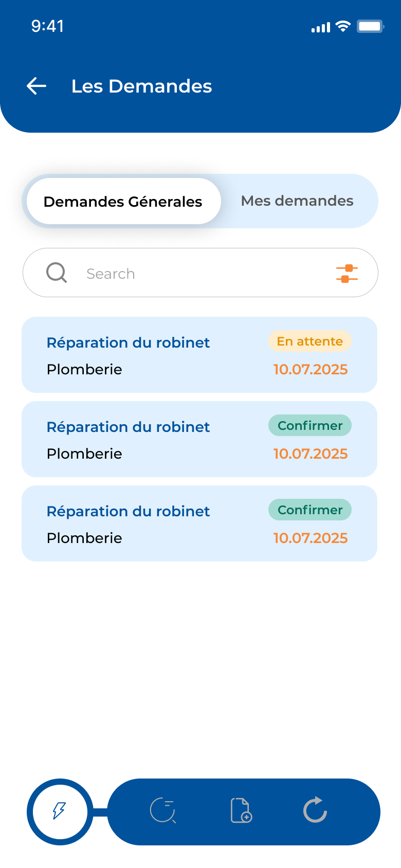Tap the last Confirmer status badge

pos(309,510)
